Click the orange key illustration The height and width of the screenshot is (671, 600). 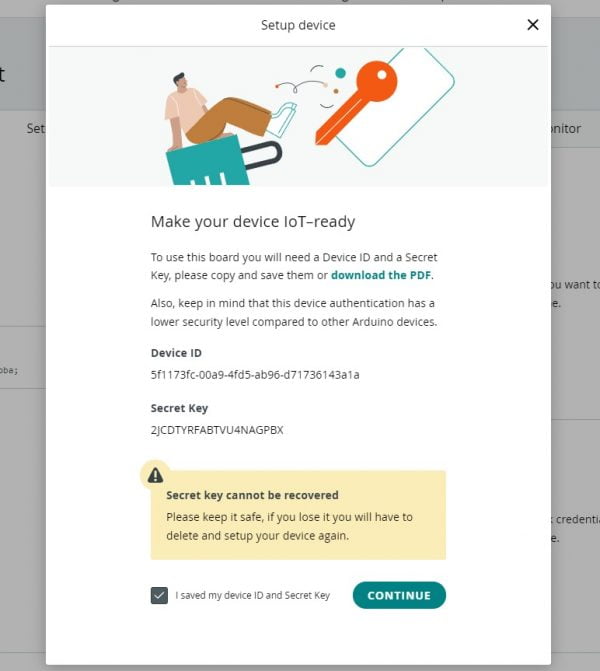(356, 101)
